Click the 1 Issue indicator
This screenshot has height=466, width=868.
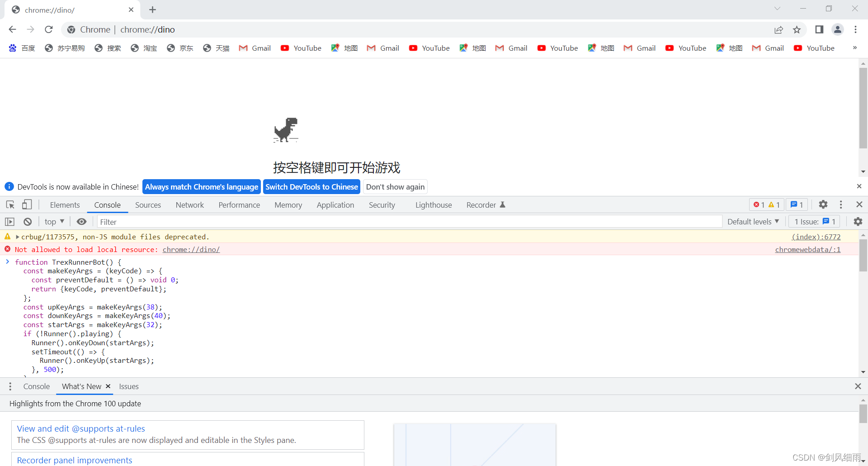[x=815, y=222]
